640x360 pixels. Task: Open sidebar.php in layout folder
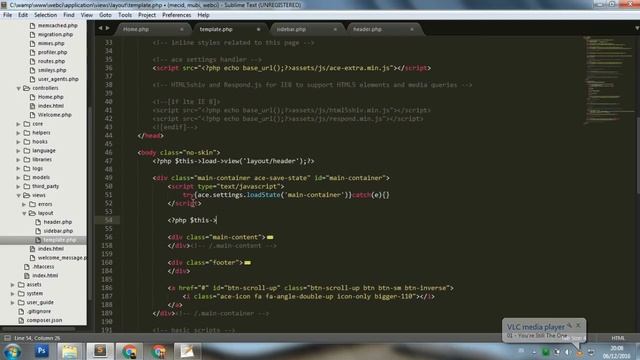click(58, 231)
